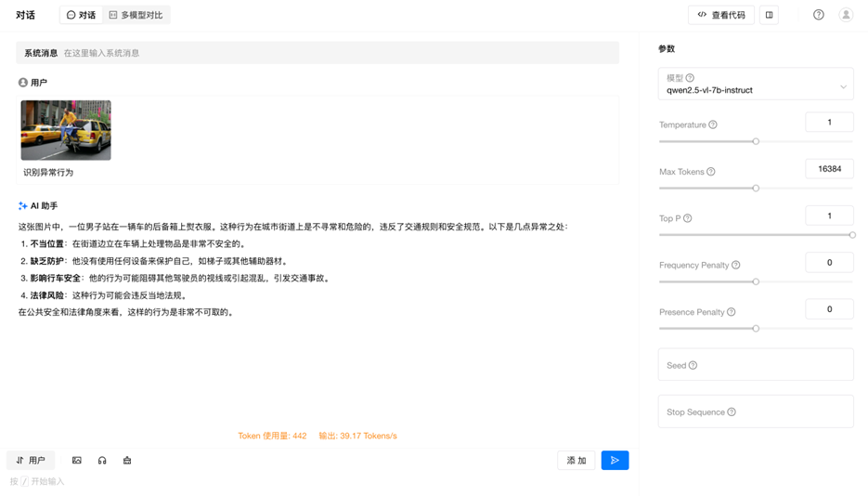Viewport: 868px width, 496px height.
Task: Click the Temperature help icon
Action: [713, 124]
